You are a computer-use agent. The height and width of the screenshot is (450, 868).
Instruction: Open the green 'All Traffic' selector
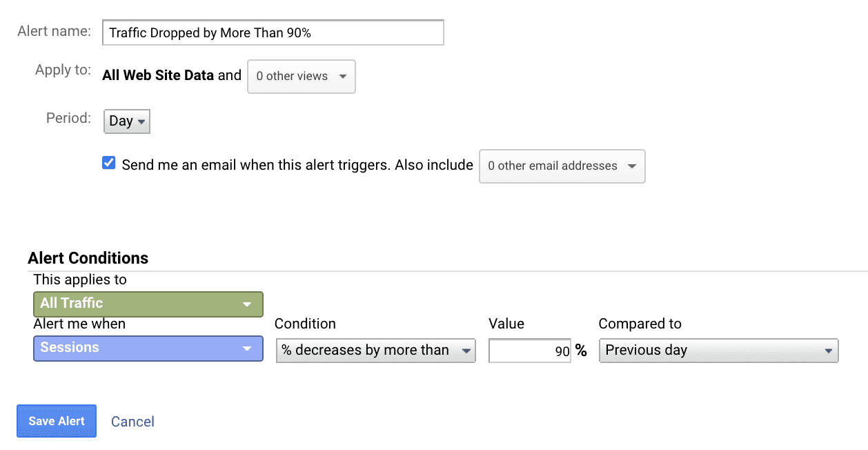pos(148,304)
